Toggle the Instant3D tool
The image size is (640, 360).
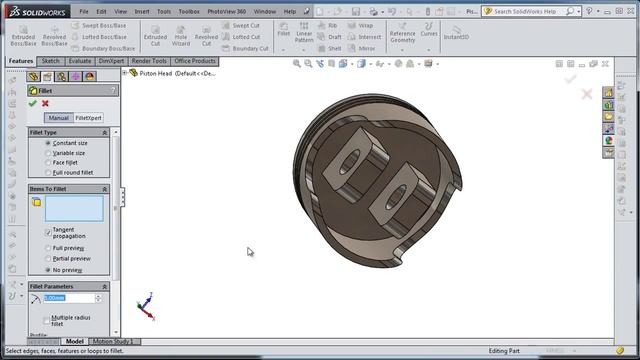click(x=456, y=33)
